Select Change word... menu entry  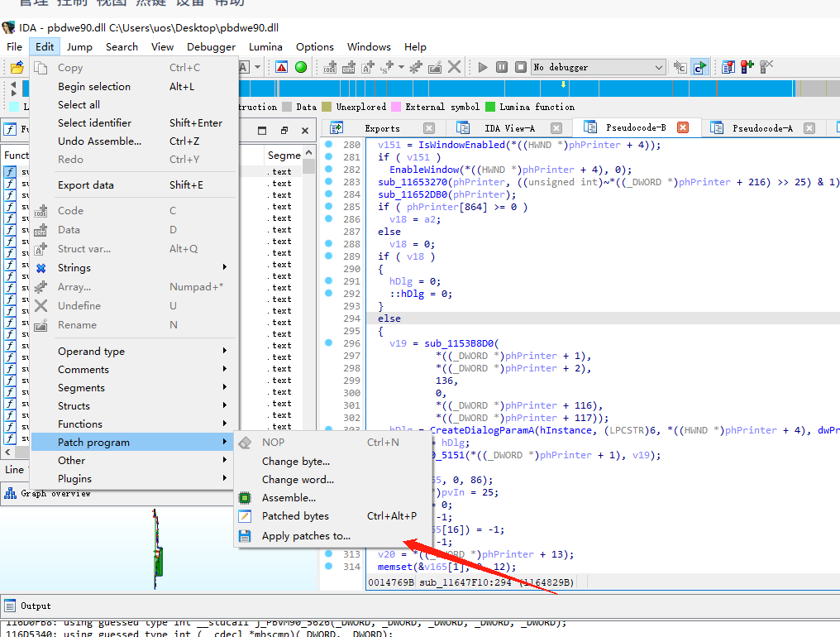point(332,479)
